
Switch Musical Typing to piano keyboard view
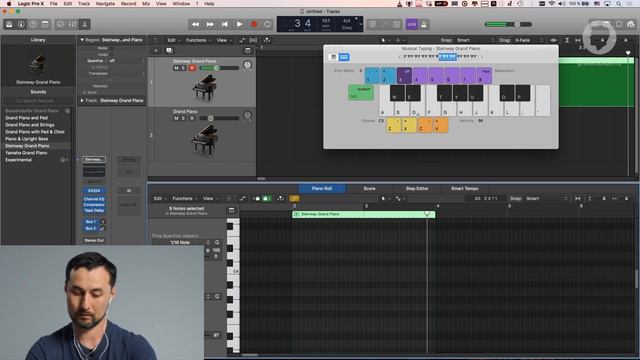point(333,57)
